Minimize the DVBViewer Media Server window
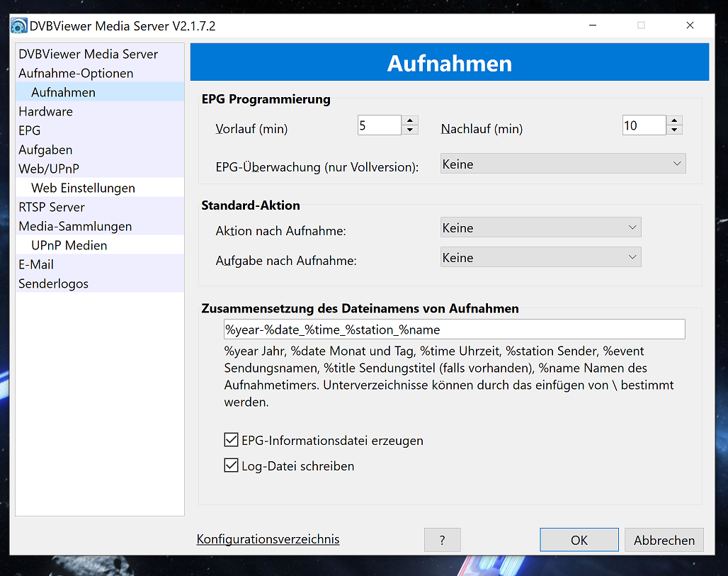The image size is (728, 576). click(593, 25)
